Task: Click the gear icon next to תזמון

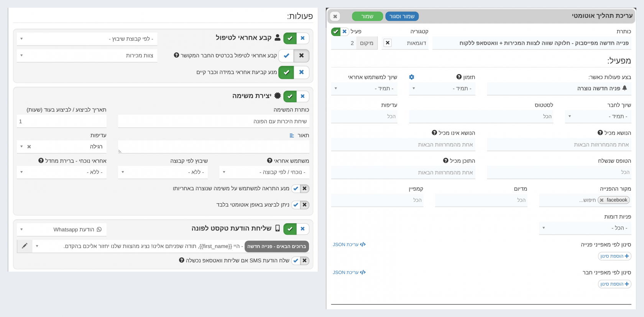Action: coord(411,77)
